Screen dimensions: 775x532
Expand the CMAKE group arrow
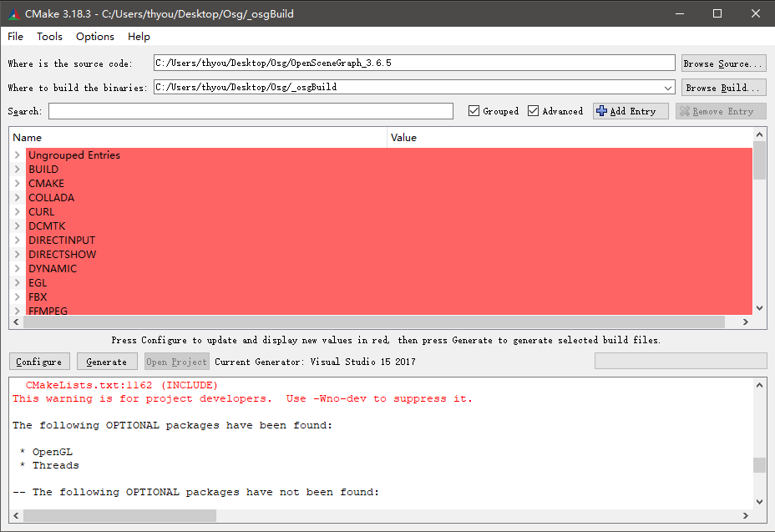[18, 184]
